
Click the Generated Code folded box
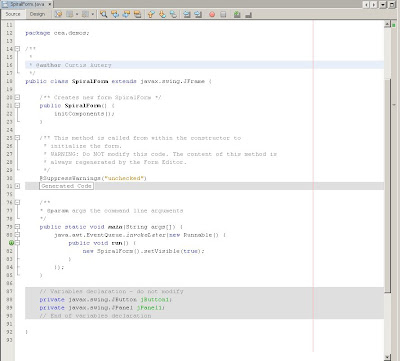tap(66, 186)
